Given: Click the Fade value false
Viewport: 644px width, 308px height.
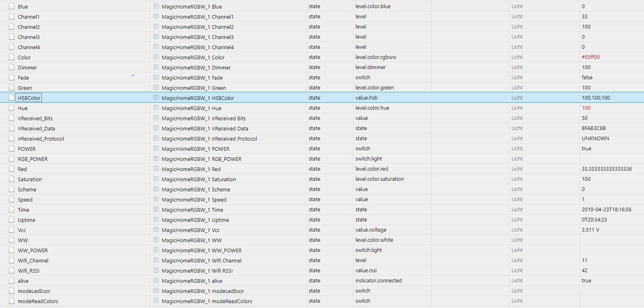Looking at the screenshot, I should click(x=587, y=78).
